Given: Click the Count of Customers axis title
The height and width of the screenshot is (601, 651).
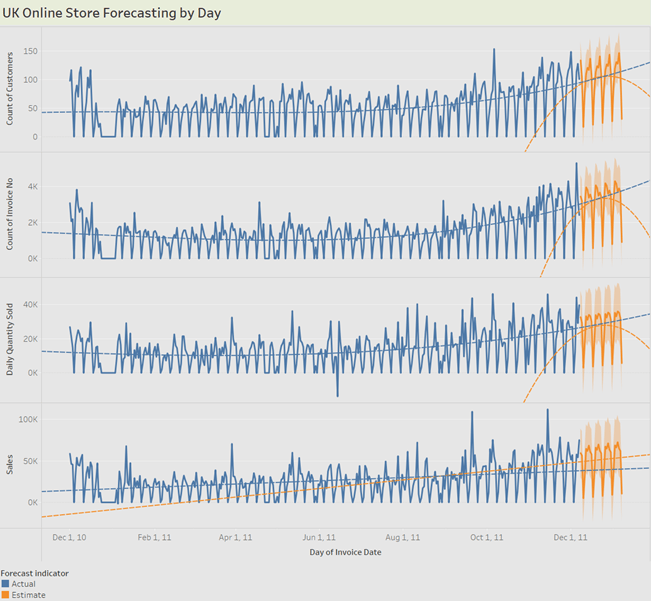Looking at the screenshot, I should point(10,89).
